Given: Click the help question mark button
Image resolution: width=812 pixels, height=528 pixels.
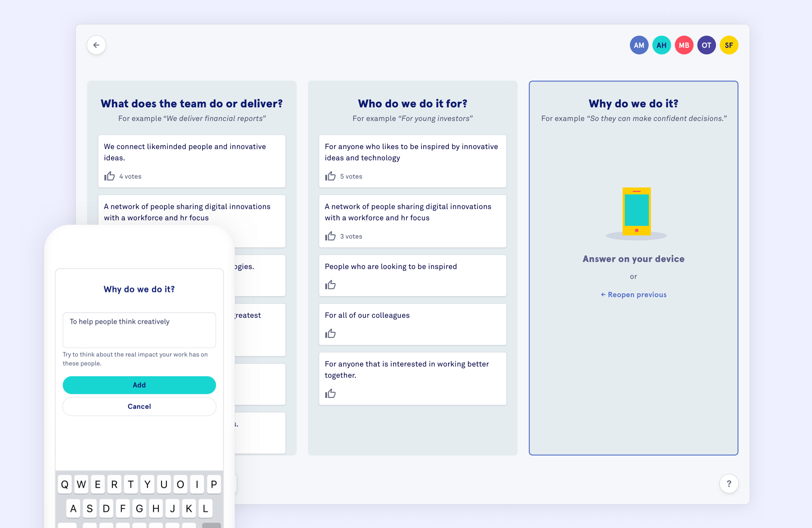Looking at the screenshot, I should pyautogui.click(x=730, y=484).
